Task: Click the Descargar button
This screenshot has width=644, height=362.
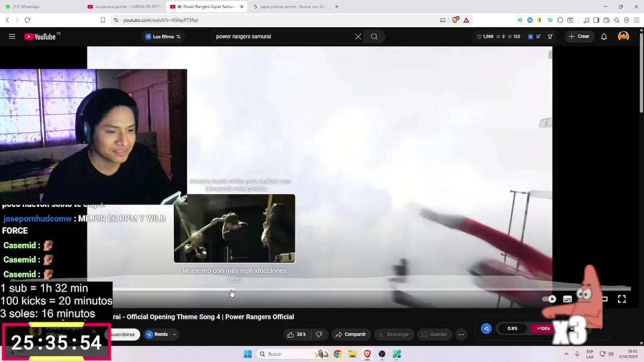Action: click(394, 334)
